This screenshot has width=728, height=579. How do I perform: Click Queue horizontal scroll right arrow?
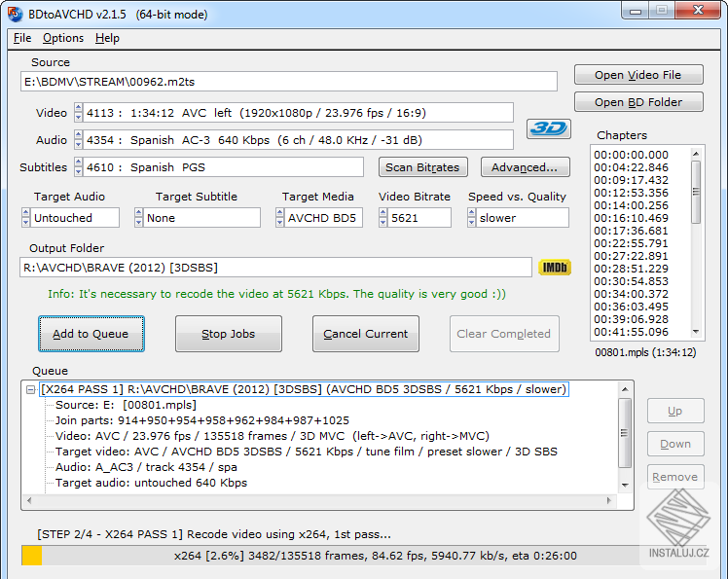609,500
